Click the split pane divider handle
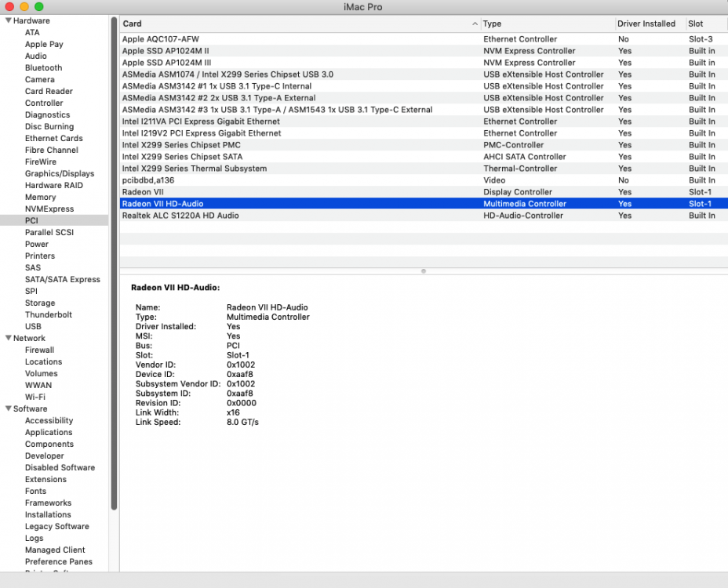This screenshot has height=588, width=728. point(424,271)
